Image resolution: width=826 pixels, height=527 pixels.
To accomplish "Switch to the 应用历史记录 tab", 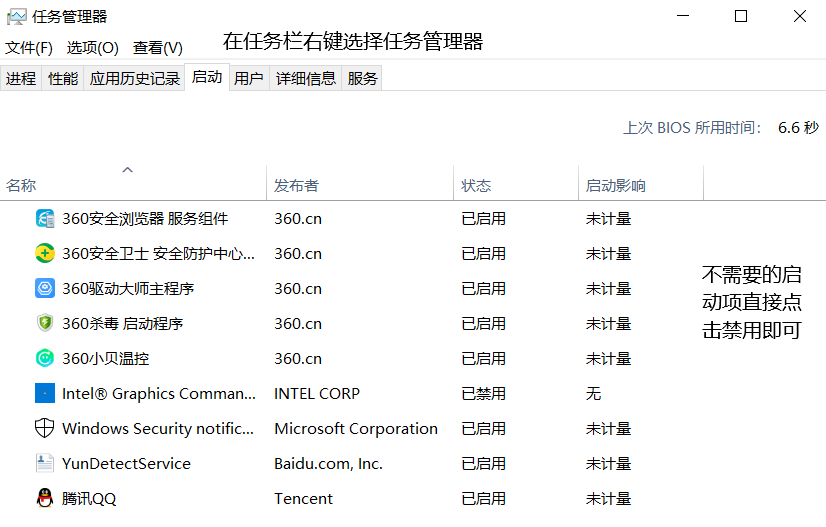I will (x=134, y=79).
